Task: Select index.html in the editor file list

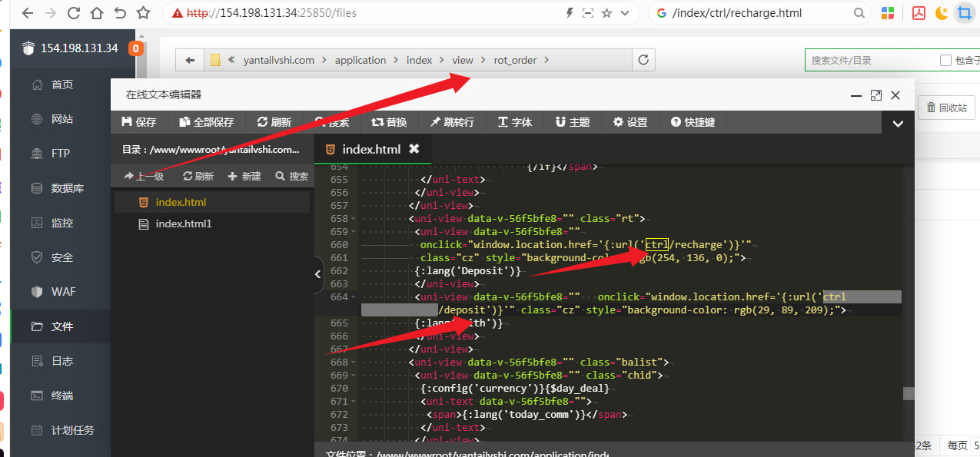Action: tap(212, 202)
